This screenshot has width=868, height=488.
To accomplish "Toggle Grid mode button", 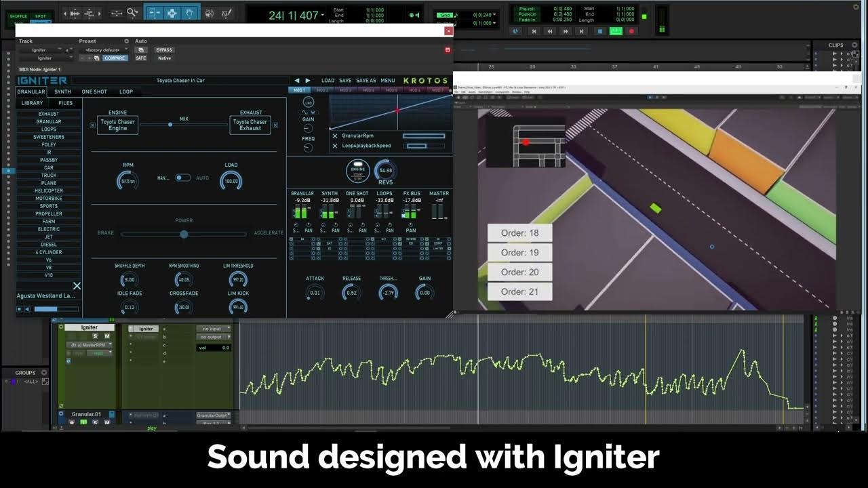I will click(x=446, y=15).
